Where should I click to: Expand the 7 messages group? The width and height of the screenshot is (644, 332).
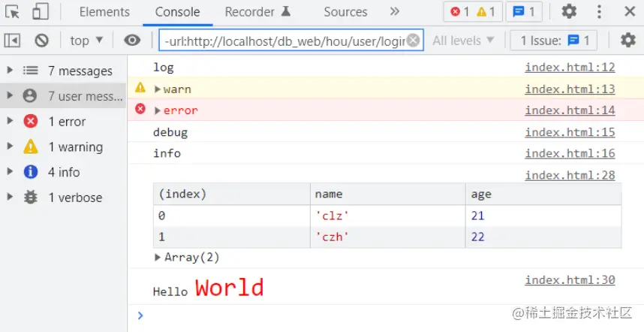click(10, 71)
